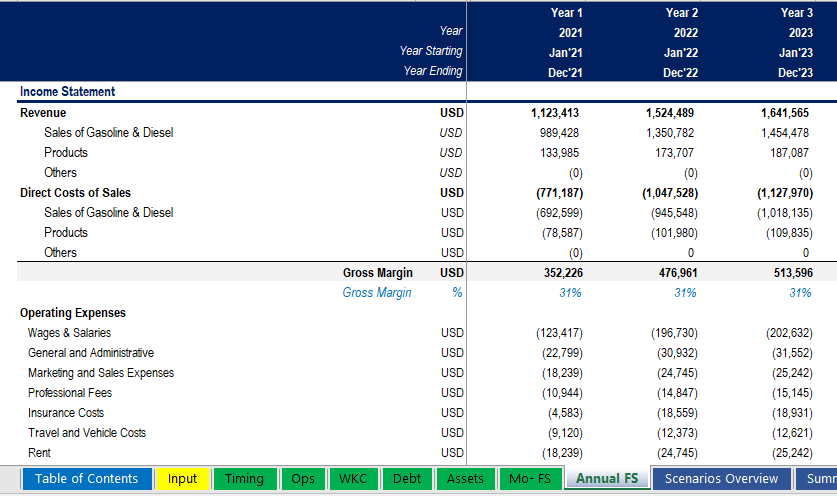Click cost cell (1,018,135)
The image size is (837, 496).
tap(785, 212)
